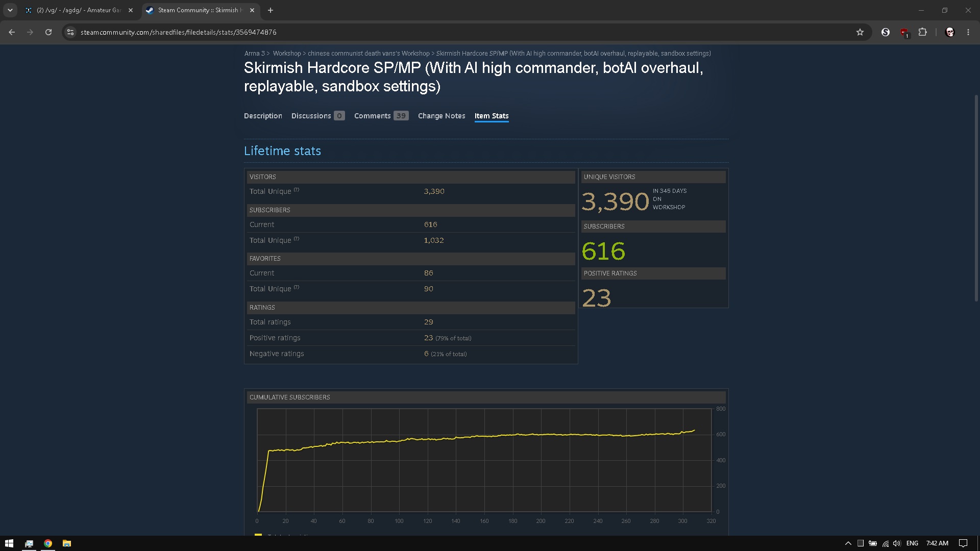The image size is (980, 551).
Task: Click the Cumulative Subscribers chart heading
Action: point(290,397)
